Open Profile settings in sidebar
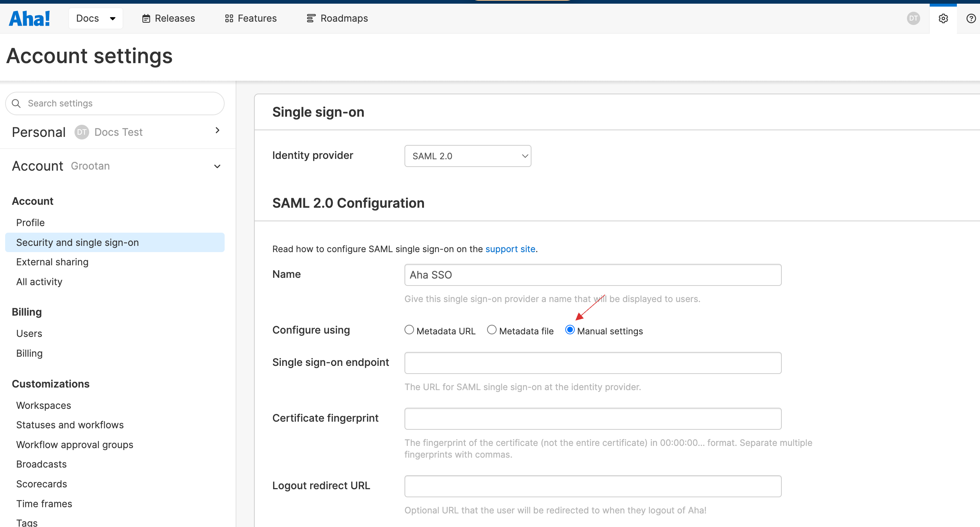This screenshot has width=980, height=527. 30,223
